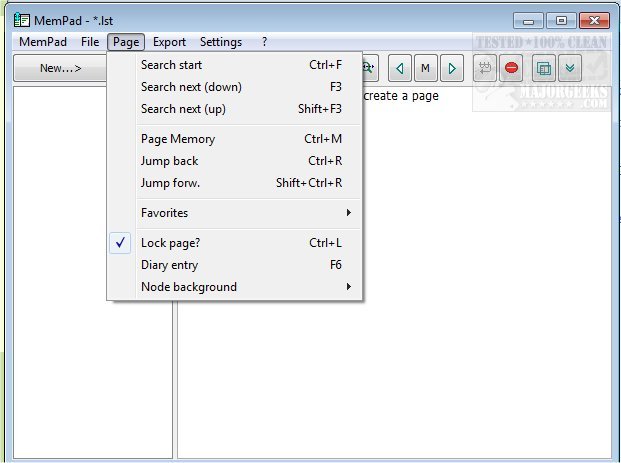
Task: Maximize the MemPad window
Action: pos(561,21)
